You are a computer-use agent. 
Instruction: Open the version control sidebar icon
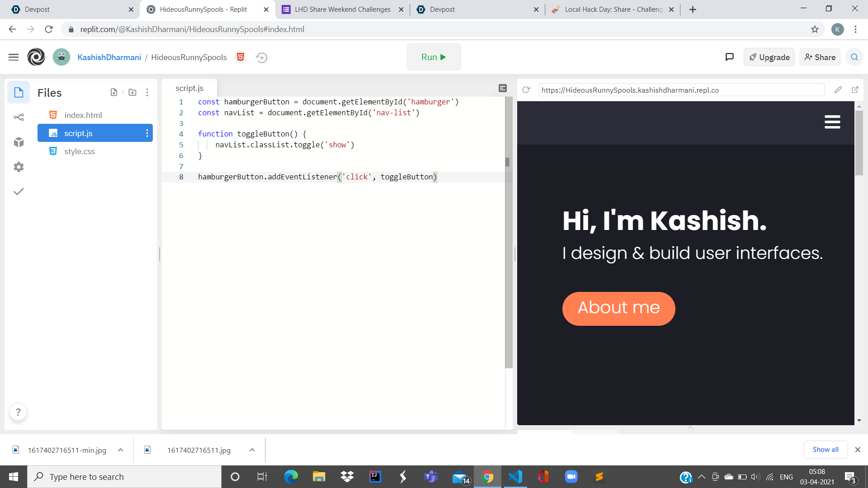19,117
